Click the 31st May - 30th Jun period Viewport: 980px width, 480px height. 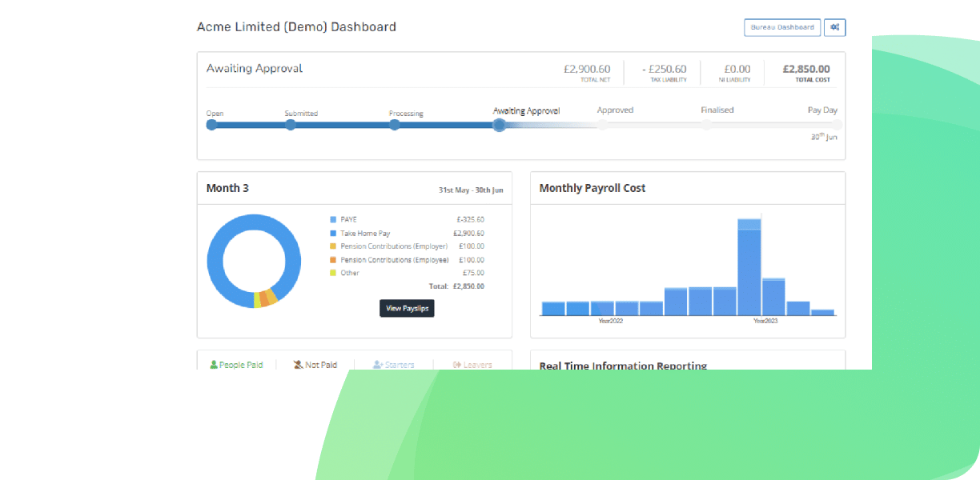471,190
